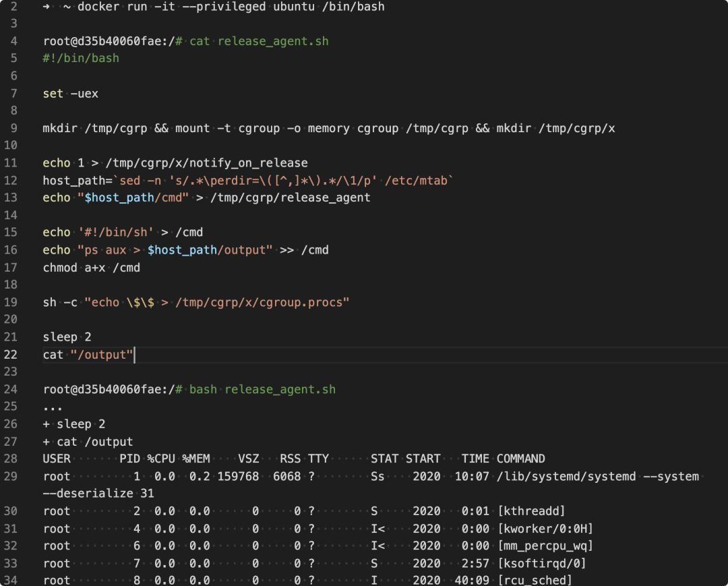728x586 pixels.
Task: Click 'bash release_agent.sh' on line 24
Action: coord(262,390)
